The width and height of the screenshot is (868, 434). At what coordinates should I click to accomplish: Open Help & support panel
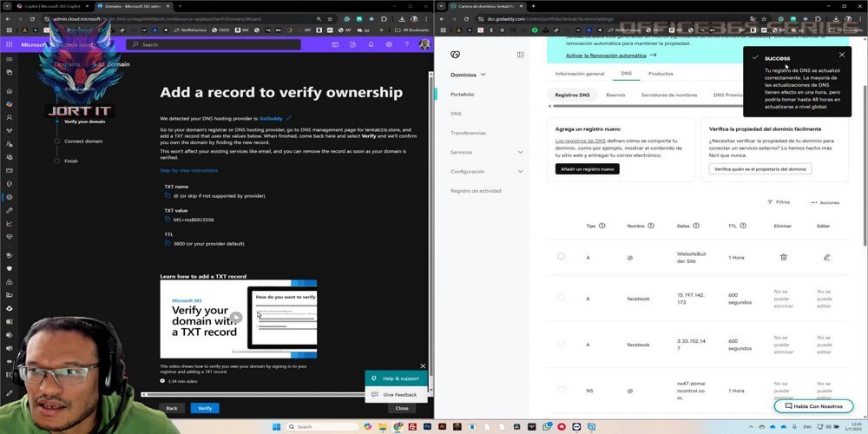[396, 378]
